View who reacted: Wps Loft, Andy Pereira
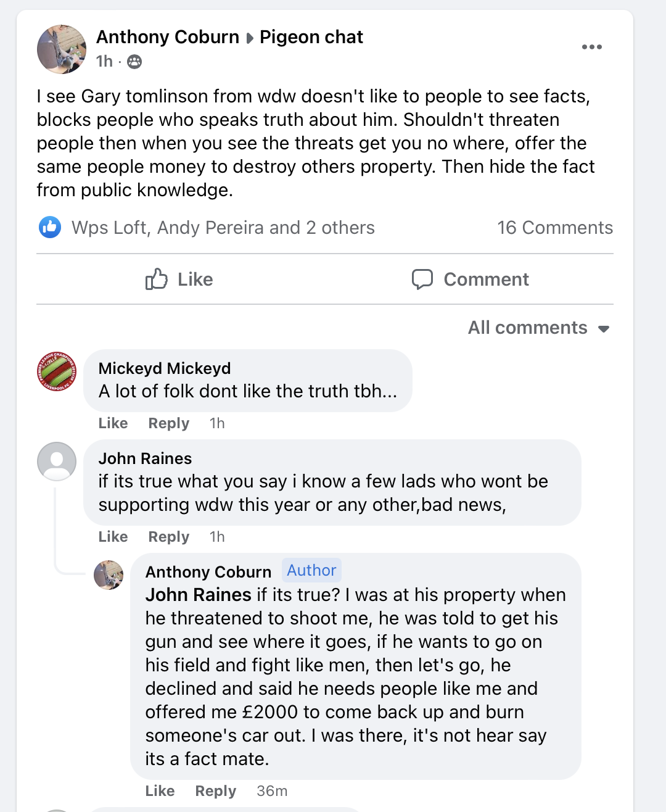Screen dimensions: 666x812 point(223,228)
